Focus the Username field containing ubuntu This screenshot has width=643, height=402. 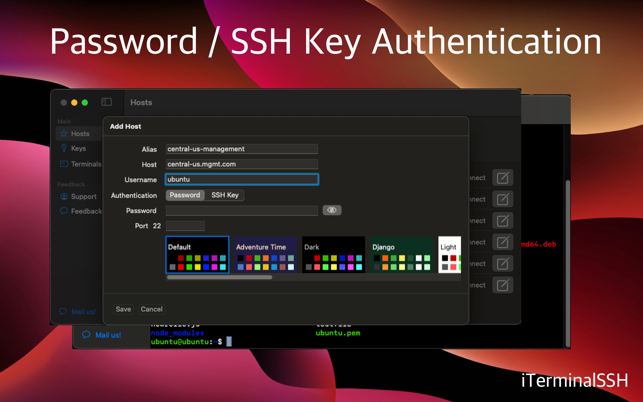(x=242, y=179)
